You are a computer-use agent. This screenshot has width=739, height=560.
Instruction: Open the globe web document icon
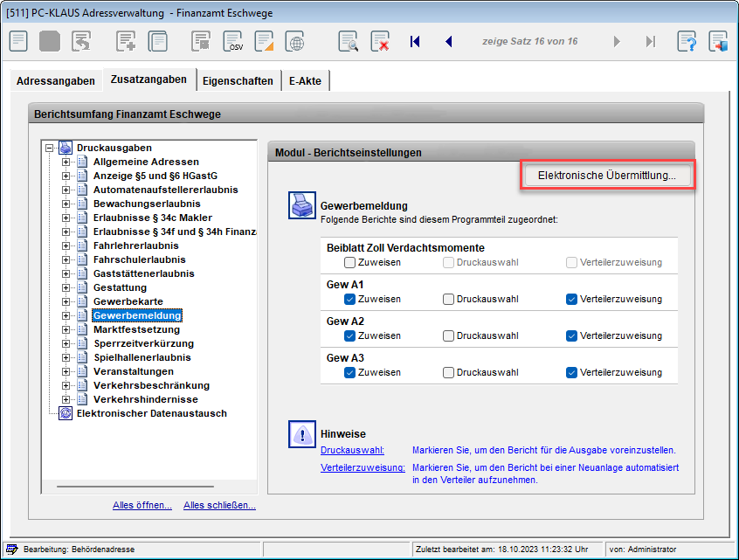click(x=296, y=41)
